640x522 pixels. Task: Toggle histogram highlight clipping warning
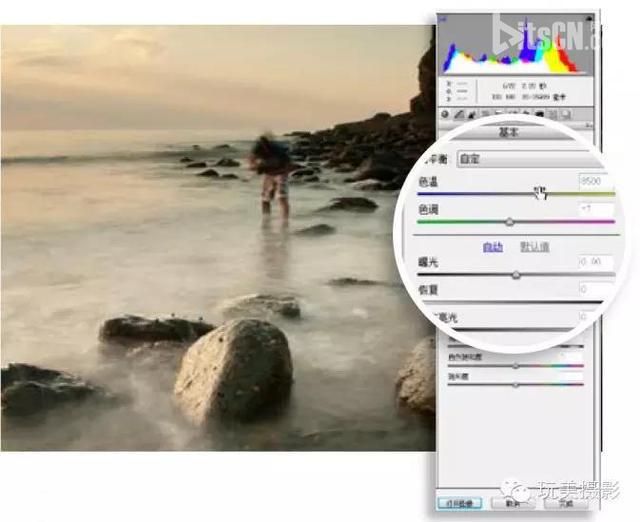tap(590, 18)
